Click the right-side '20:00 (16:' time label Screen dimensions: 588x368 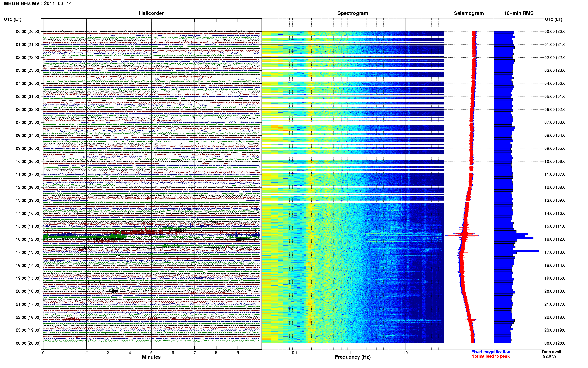(555, 291)
